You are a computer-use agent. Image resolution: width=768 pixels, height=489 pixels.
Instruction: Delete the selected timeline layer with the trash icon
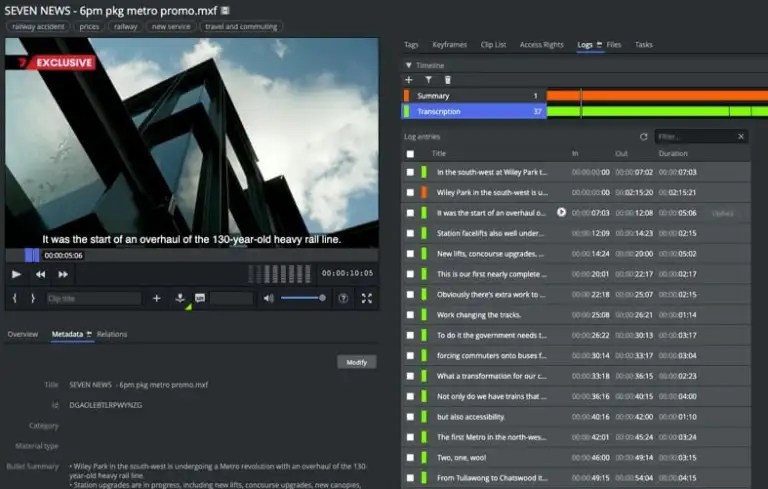click(448, 79)
